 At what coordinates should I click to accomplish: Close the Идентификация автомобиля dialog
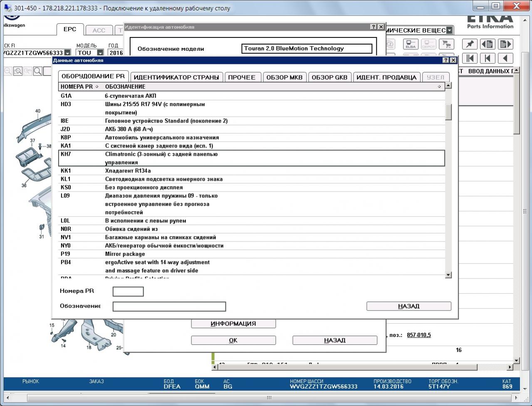381,27
